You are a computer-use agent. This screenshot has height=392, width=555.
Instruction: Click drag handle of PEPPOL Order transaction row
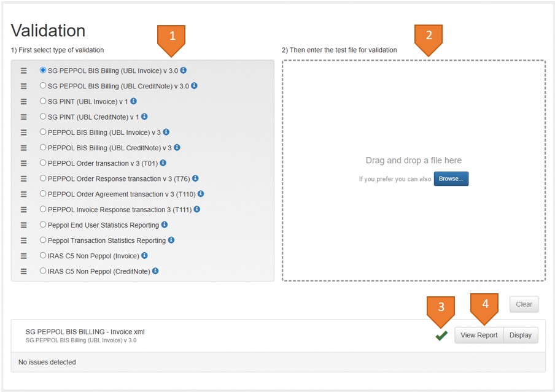24,163
